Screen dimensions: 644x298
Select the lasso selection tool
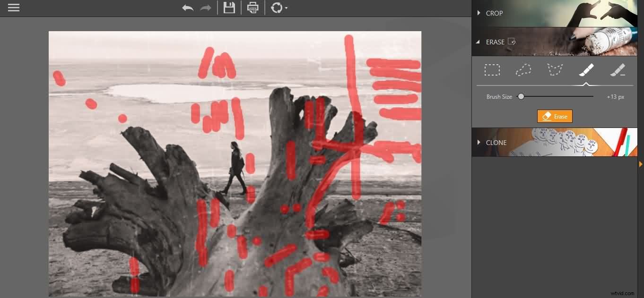[x=523, y=69]
